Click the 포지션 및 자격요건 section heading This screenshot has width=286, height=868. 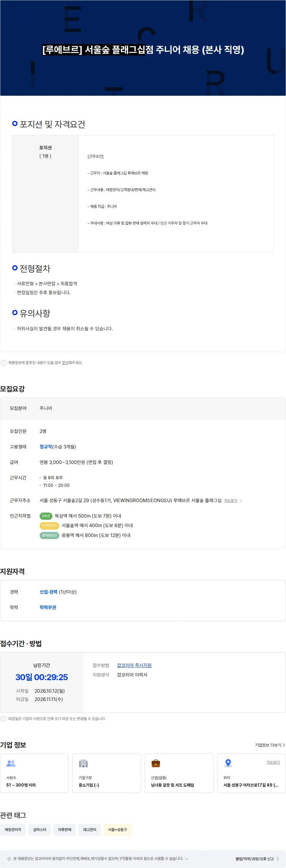click(x=52, y=124)
